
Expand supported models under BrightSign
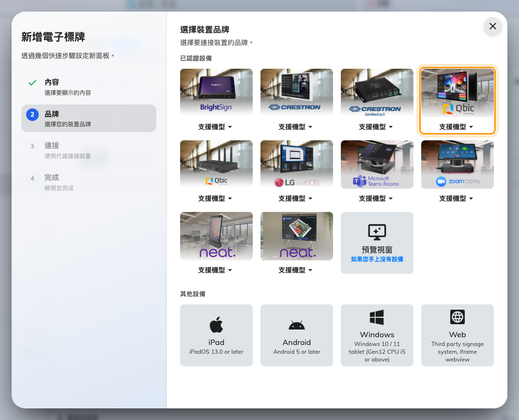(215, 127)
